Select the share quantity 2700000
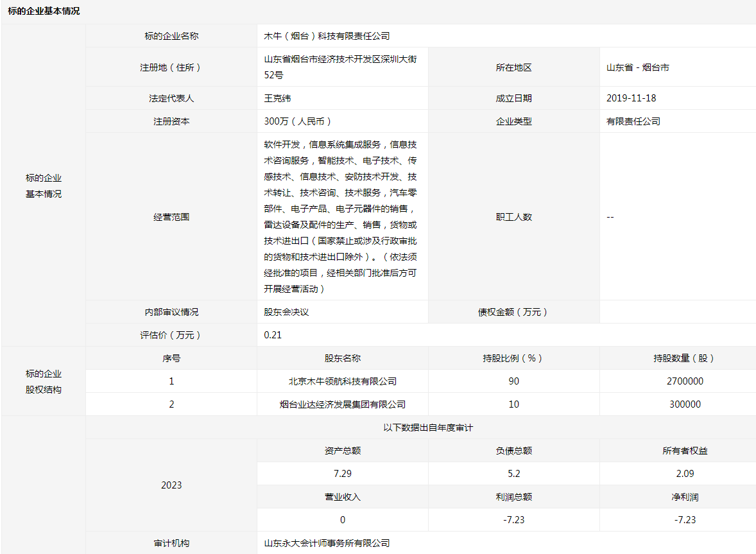The width and height of the screenshot is (756, 554). click(x=685, y=382)
